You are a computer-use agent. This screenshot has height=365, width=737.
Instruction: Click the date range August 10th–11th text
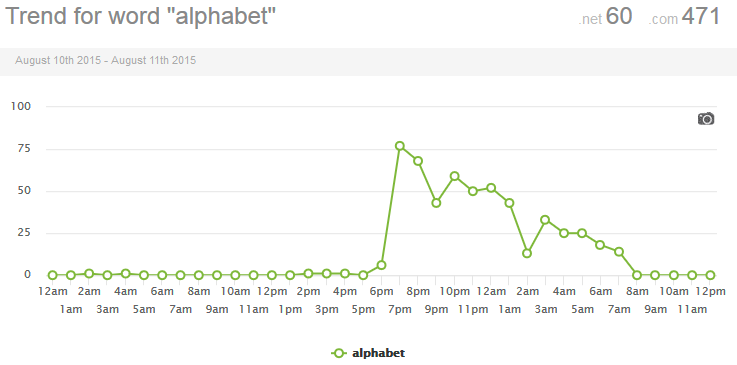coord(105,61)
